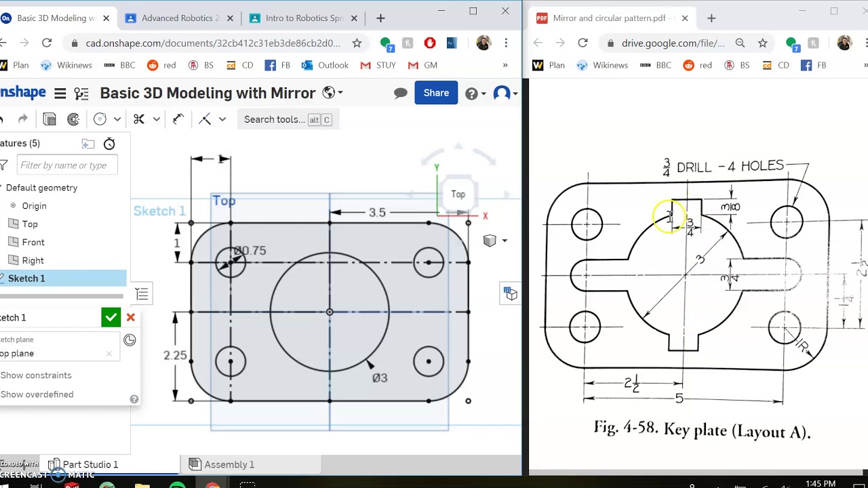
Task: Click the add folder icon in Features header
Action: point(88,144)
